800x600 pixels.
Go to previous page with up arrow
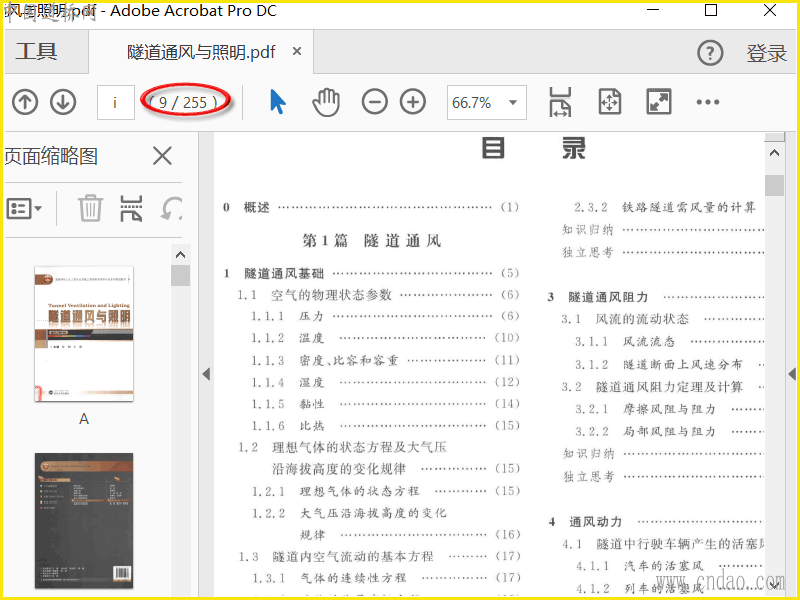[25, 102]
